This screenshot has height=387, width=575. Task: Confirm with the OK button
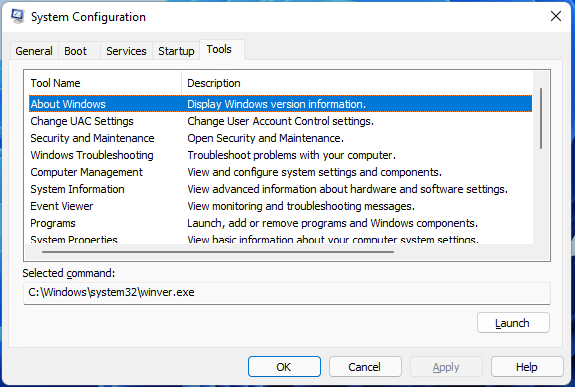point(284,367)
